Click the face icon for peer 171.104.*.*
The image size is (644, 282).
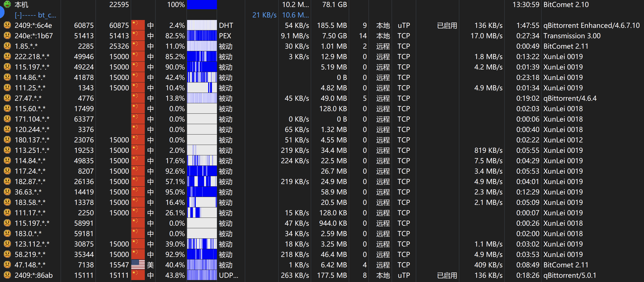tap(7, 119)
